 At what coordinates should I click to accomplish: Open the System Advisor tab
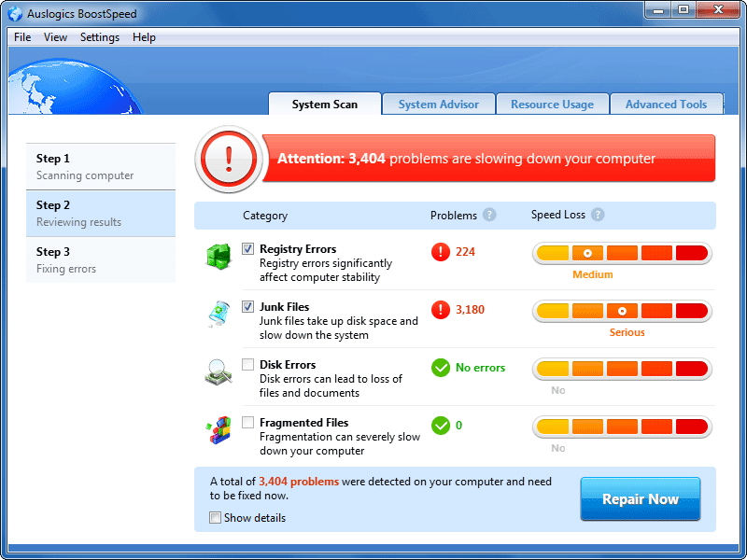pyautogui.click(x=438, y=104)
